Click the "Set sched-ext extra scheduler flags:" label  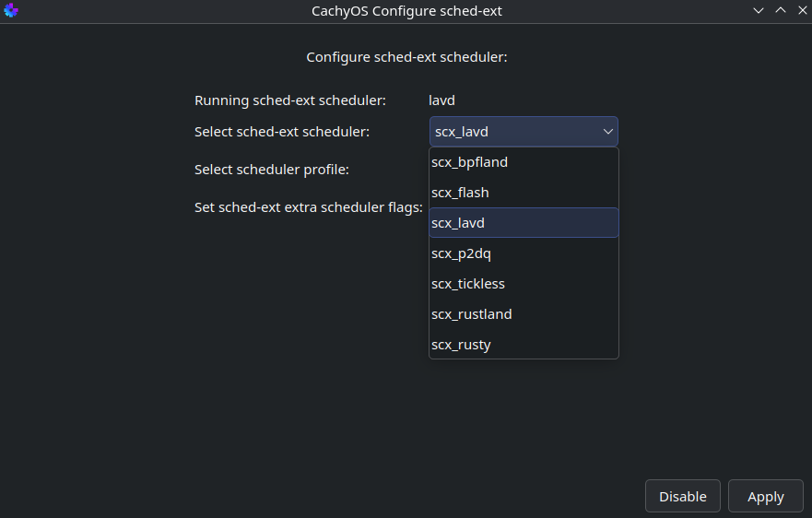309,207
